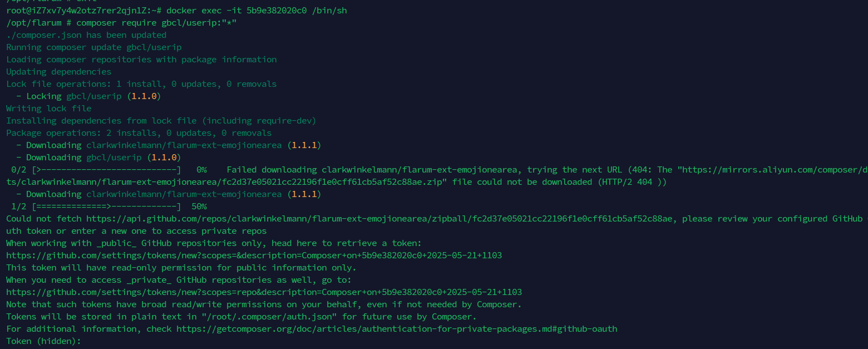Open the getcomposer.org authentication docs link

click(x=397, y=329)
